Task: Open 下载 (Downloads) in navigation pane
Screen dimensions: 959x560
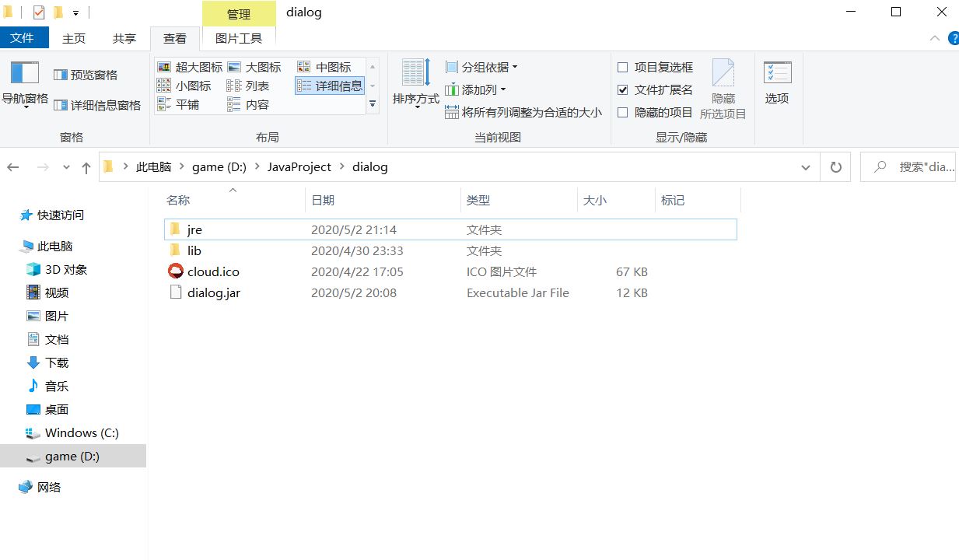Action: pyautogui.click(x=47, y=362)
